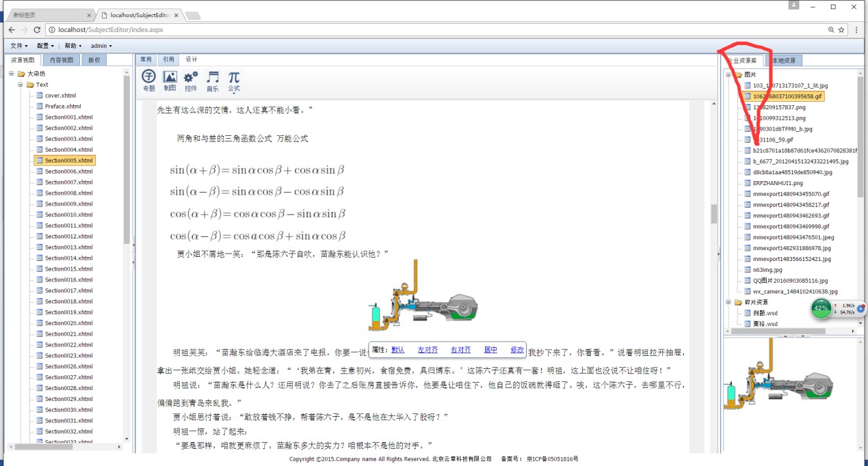Image resolution: width=868 pixels, height=466 pixels.
Task: Click the 大染坊 folder icon
Action: tap(21, 74)
